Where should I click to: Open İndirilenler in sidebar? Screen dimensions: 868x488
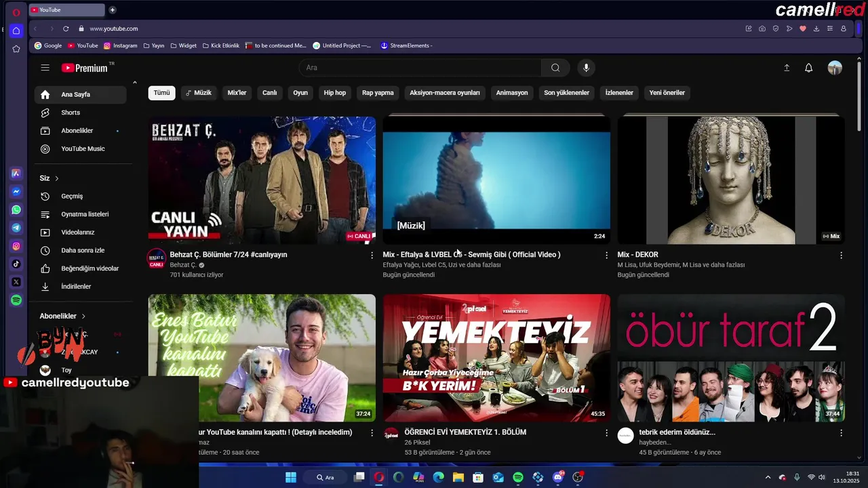pyautogui.click(x=81, y=286)
